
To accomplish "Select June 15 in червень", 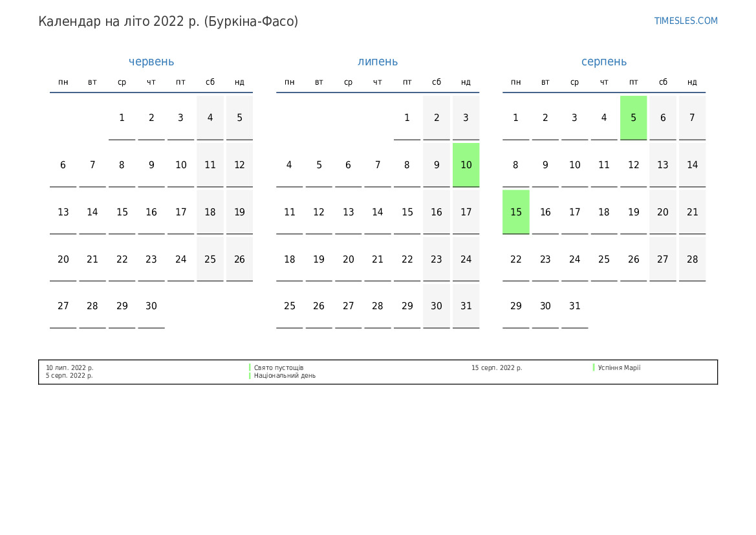I will click(x=122, y=212).
